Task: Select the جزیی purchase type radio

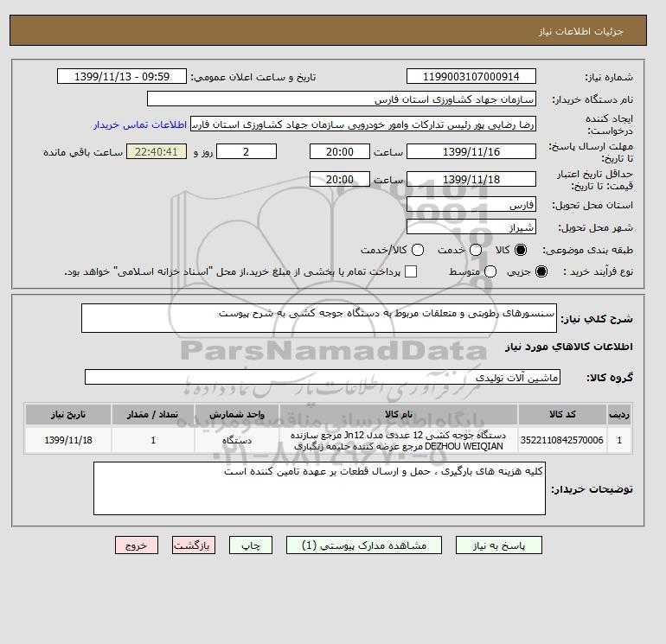Action: [x=541, y=271]
